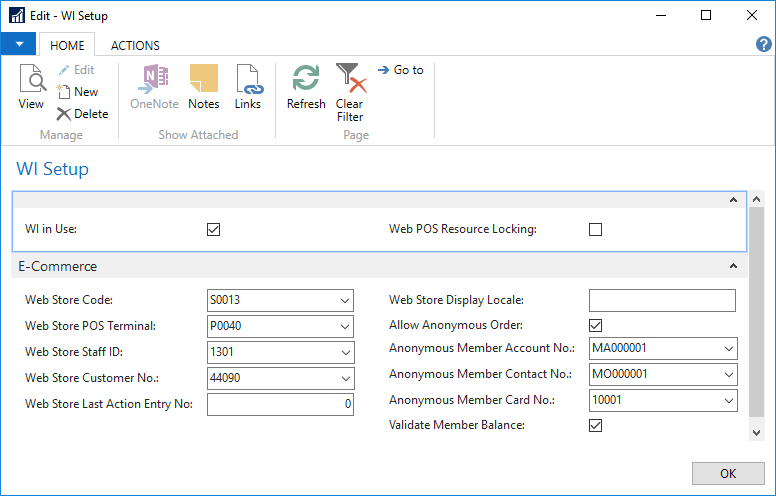This screenshot has height=496, width=776.
Task: Click the Web Store Display Locale field
Action: tap(662, 301)
